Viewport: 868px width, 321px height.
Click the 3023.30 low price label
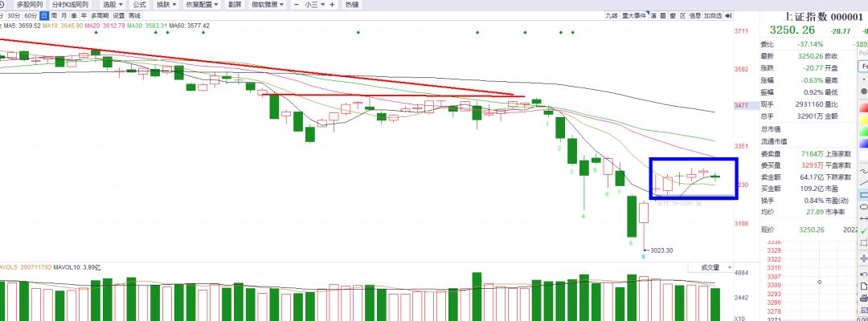click(661, 250)
